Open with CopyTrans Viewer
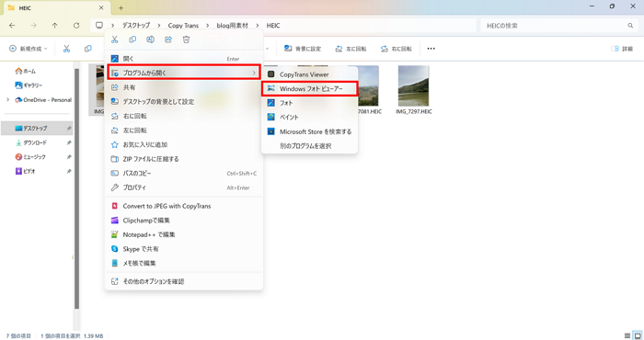This screenshot has height=340, width=644. tap(310, 74)
